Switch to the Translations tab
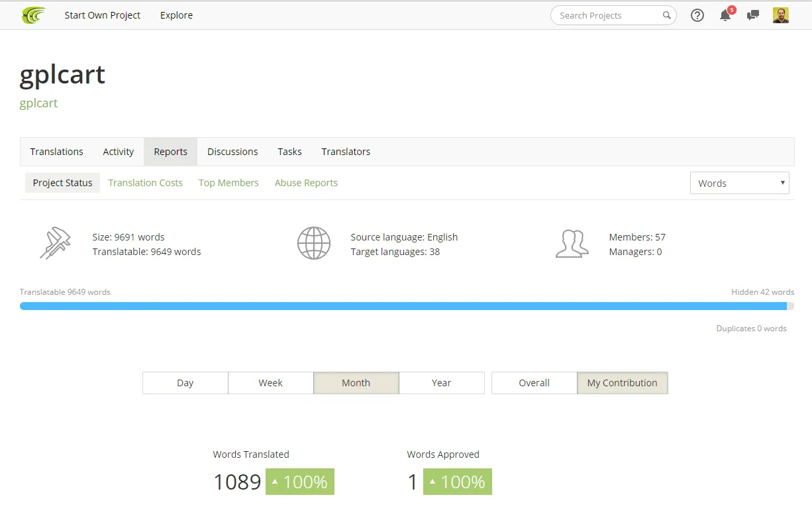This screenshot has width=812, height=528. pyautogui.click(x=57, y=152)
